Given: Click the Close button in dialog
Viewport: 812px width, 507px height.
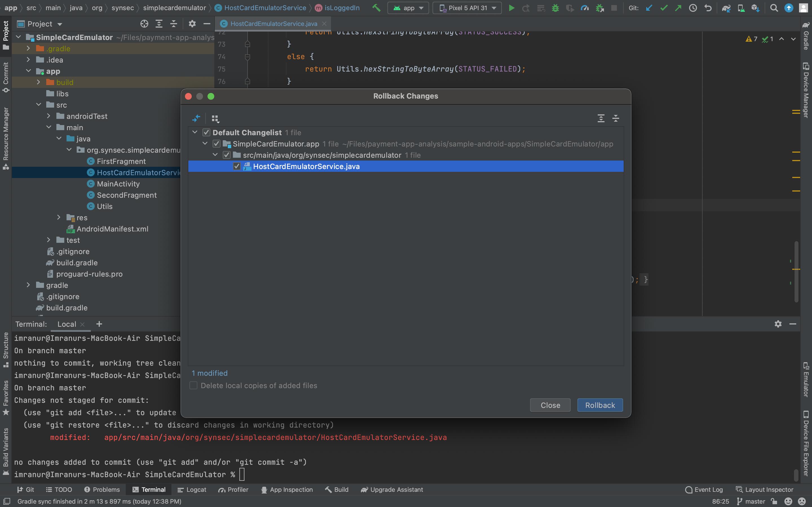Looking at the screenshot, I should coord(550,405).
